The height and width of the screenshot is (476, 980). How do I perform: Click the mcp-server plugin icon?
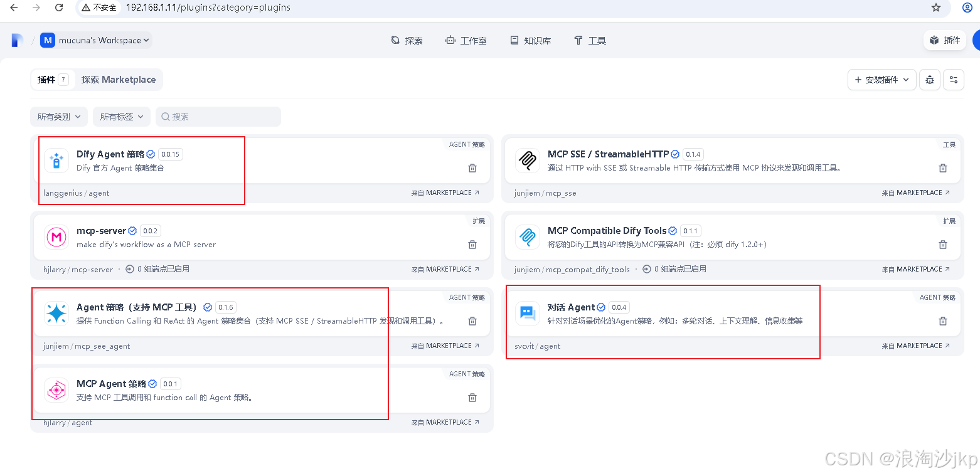(x=56, y=237)
